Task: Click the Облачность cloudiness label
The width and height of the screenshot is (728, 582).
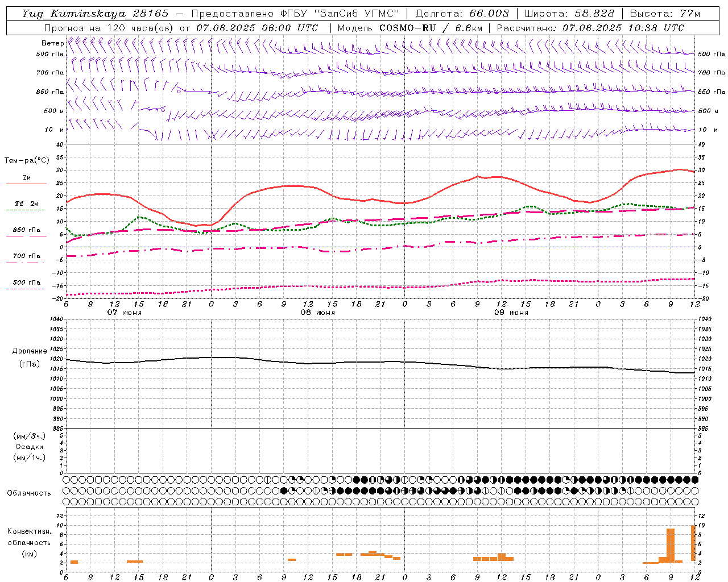Action: (x=28, y=493)
